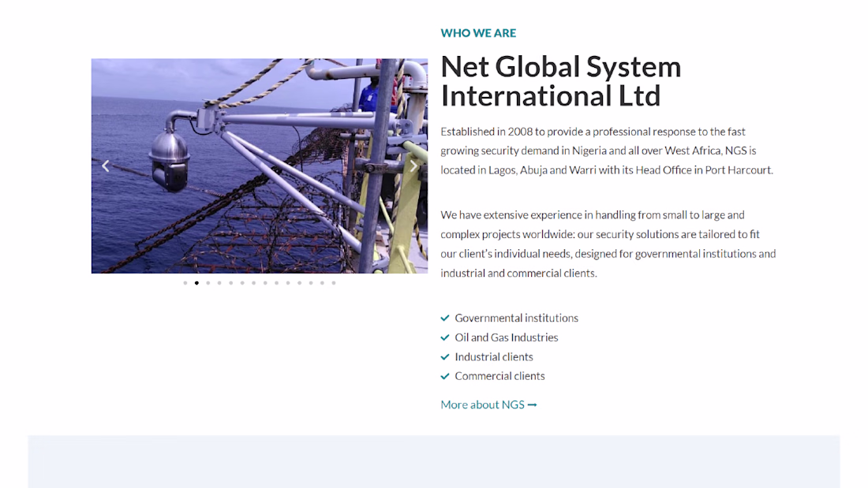The image size is (868, 488).
Task: Go to the previous carousel slide arrow
Action: click(106, 166)
